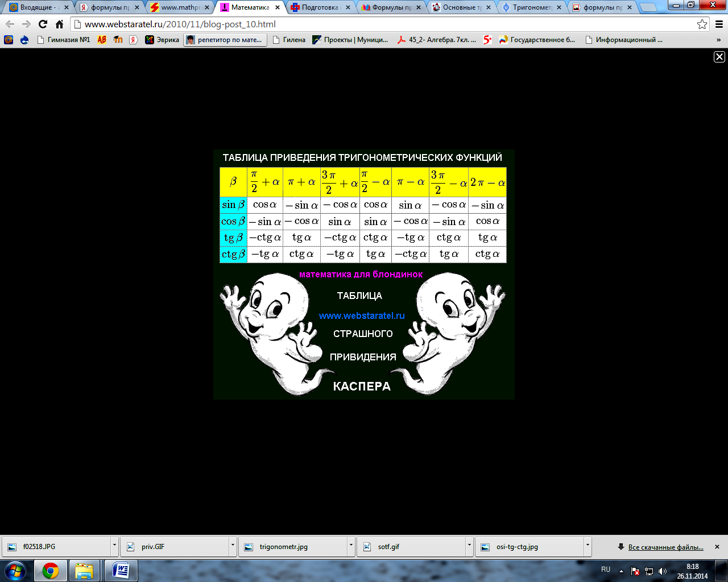
Task: Close the Математика tab
Action: click(278, 7)
